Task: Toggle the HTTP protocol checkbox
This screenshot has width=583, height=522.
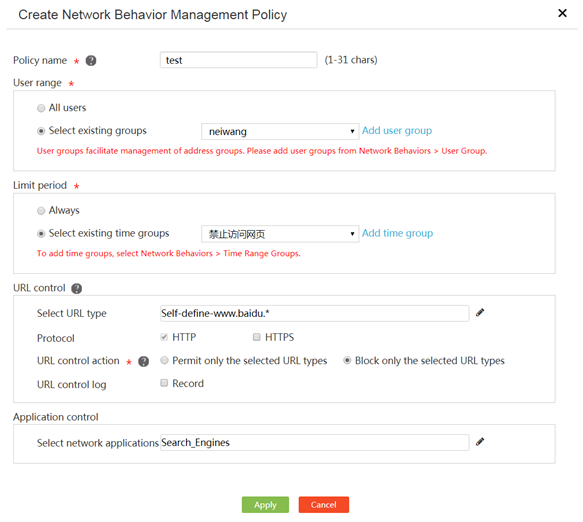Action: coord(164,337)
